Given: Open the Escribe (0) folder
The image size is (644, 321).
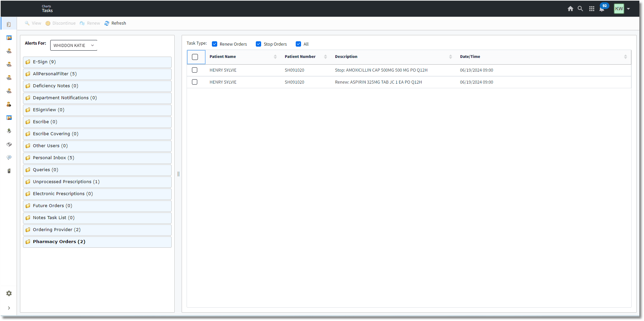Looking at the screenshot, I should point(97,122).
